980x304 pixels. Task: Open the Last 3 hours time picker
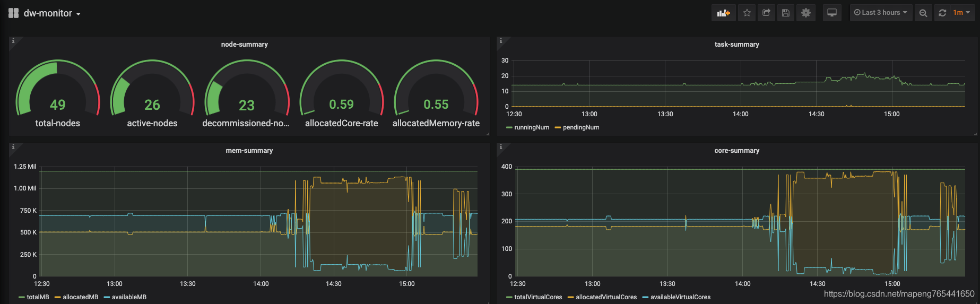pyautogui.click(x=881, y=13)
